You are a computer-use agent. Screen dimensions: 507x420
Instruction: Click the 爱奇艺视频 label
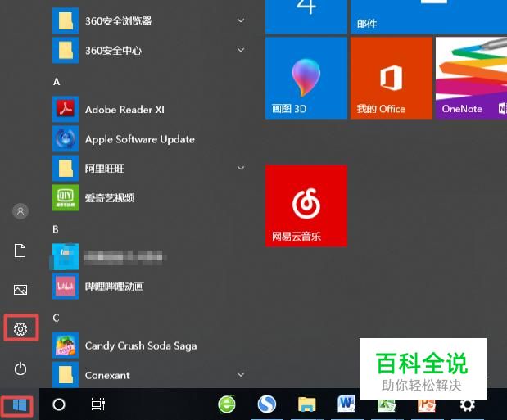(110, 198)
